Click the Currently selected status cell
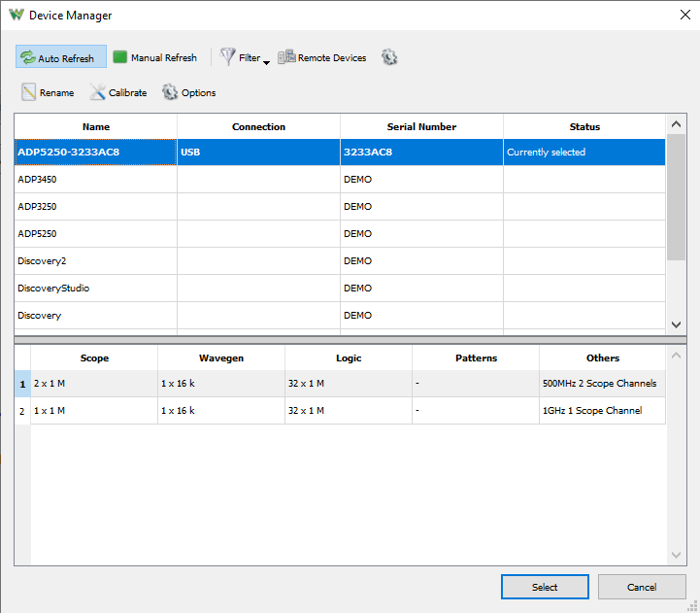 coord(584,152)
